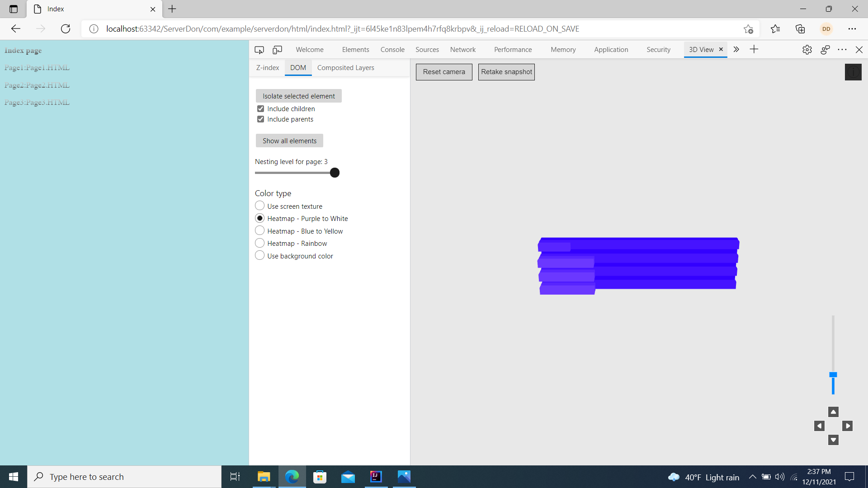Open DevTools settings gear
The image size is (868, 488).
[x=807, y=50]
